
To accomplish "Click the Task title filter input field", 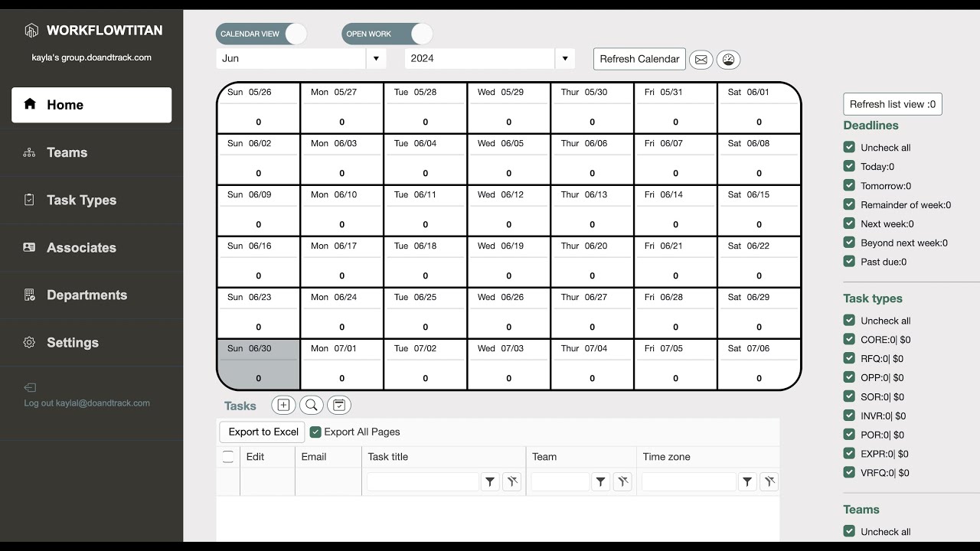I will point(423,481).
